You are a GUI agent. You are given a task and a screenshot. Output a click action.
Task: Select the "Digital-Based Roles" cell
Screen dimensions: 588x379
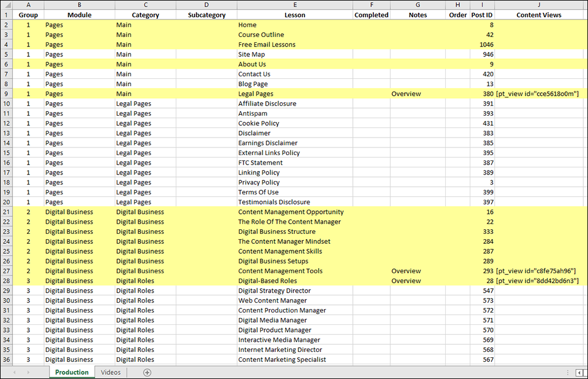295,281
